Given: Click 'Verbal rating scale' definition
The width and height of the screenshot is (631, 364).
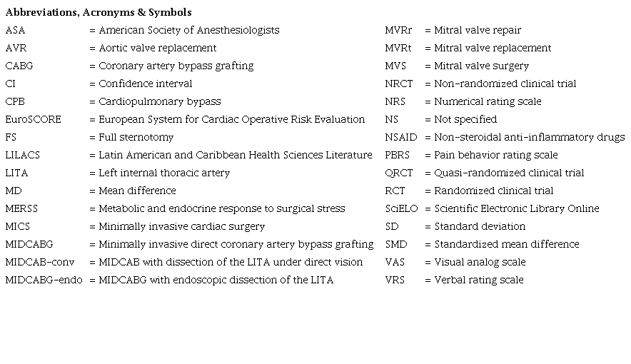Looking at the screenshot, I should point(479,280).
